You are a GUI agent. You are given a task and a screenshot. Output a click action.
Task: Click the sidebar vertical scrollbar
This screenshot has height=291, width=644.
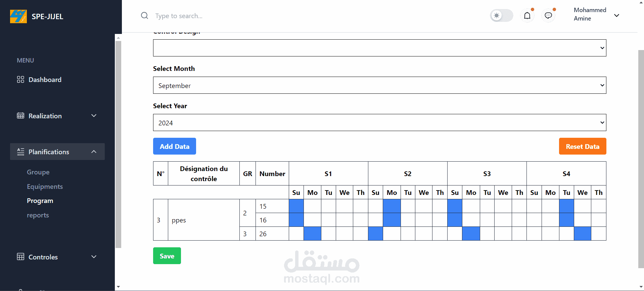118,144
